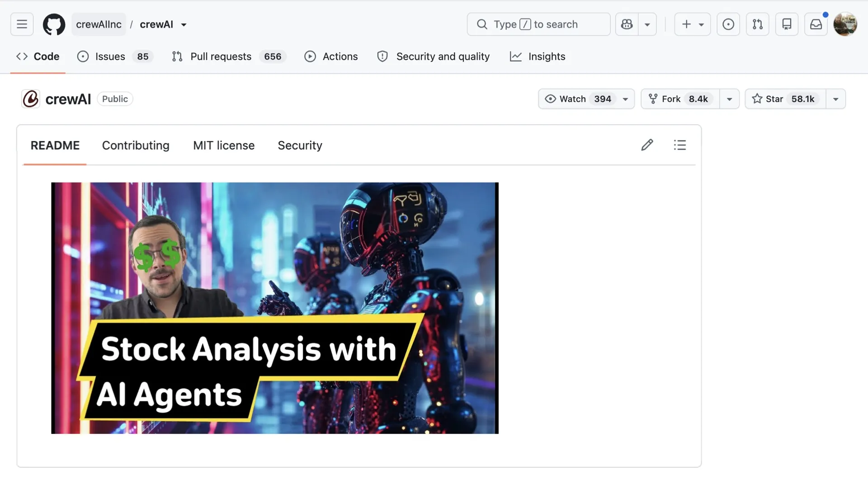Switch to the Code tab
Image resolution: width=868 pixels, height=488 pixels.
point(38,56)
